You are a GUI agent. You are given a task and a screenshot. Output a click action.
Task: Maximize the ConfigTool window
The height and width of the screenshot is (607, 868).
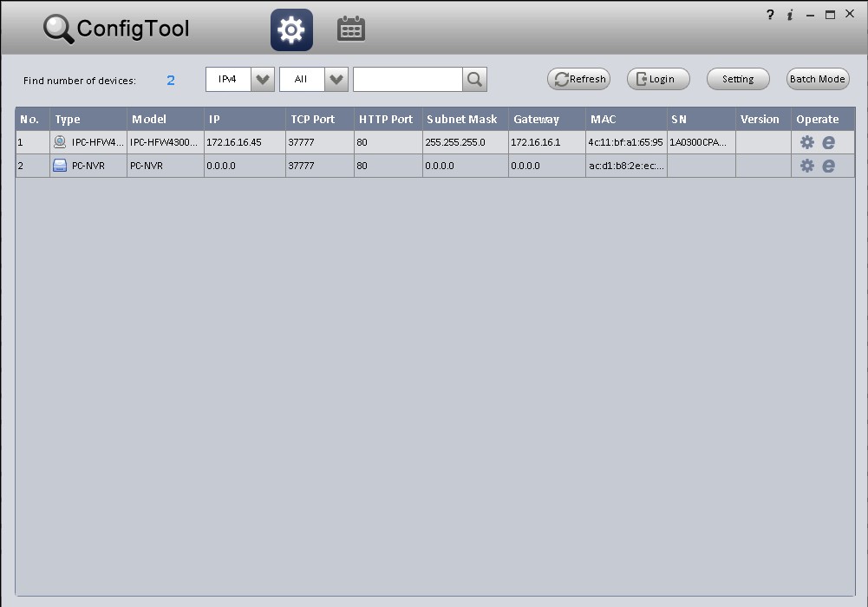pyautogui.click(x=830, y=15)
